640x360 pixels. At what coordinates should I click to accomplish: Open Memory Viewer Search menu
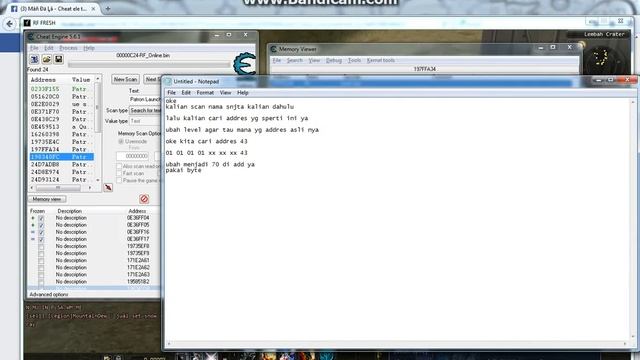pos(294,60)
